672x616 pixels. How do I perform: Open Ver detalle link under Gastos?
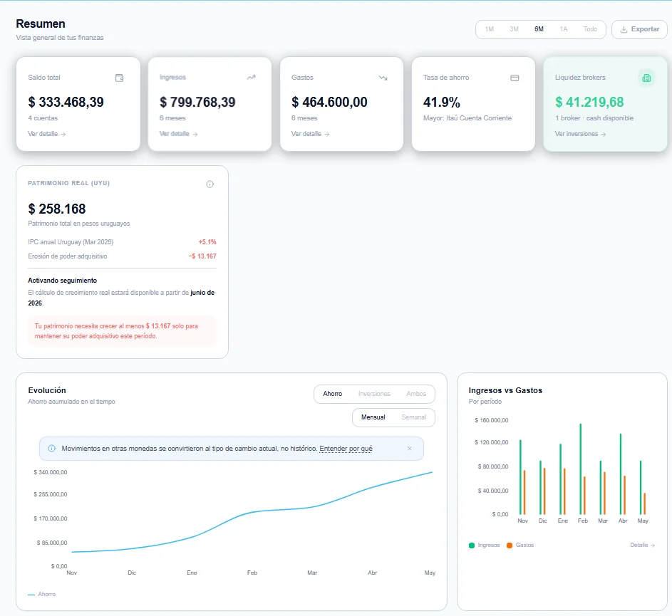310,134
